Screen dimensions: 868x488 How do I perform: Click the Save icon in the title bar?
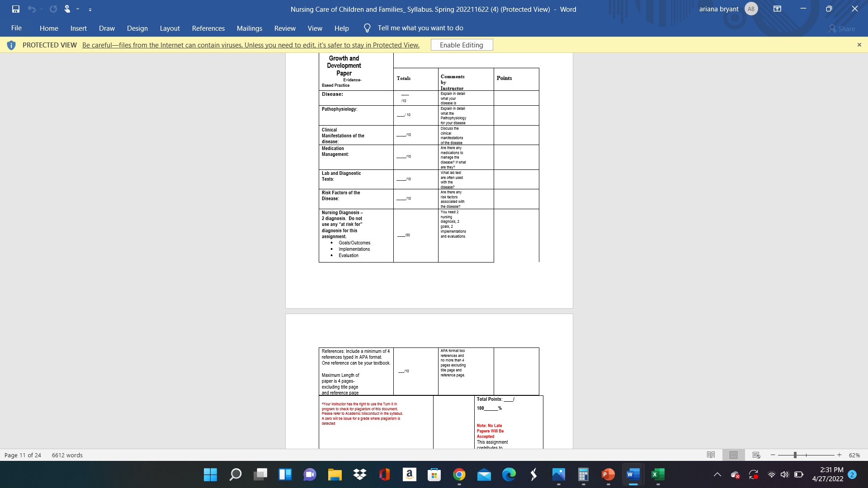pyautogui.click(x=16, y=9)
